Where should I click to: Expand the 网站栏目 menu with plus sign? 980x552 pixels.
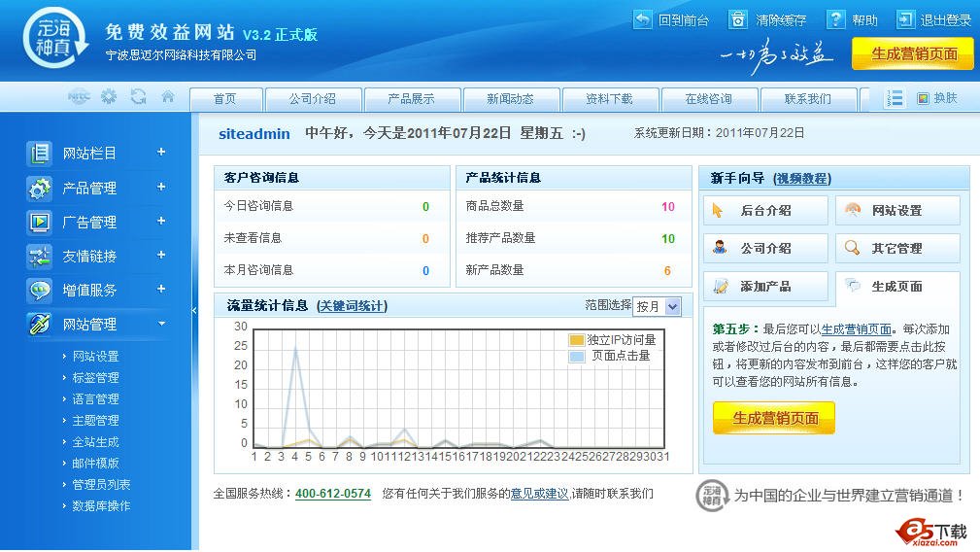[161, 152]
